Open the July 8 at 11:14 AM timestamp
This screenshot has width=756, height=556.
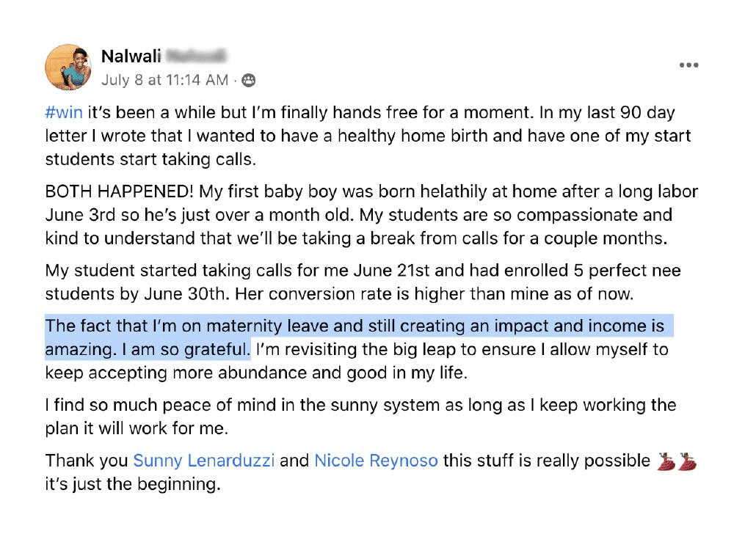pyautogui.click(x=164, y=80)
